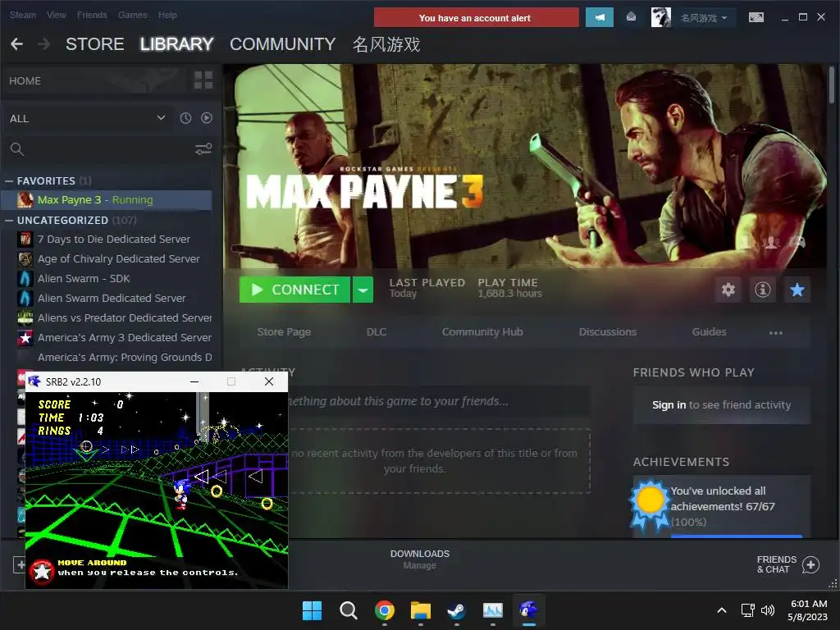The image size is (840, 630).
Task: Open the collections grid view icon
Action: pos(203,80)
